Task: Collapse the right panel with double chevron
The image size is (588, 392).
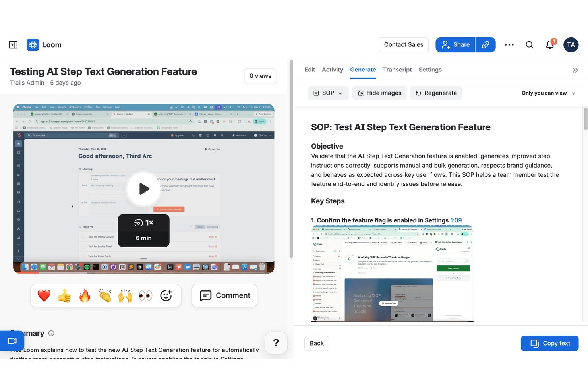Action: (575, 70)
